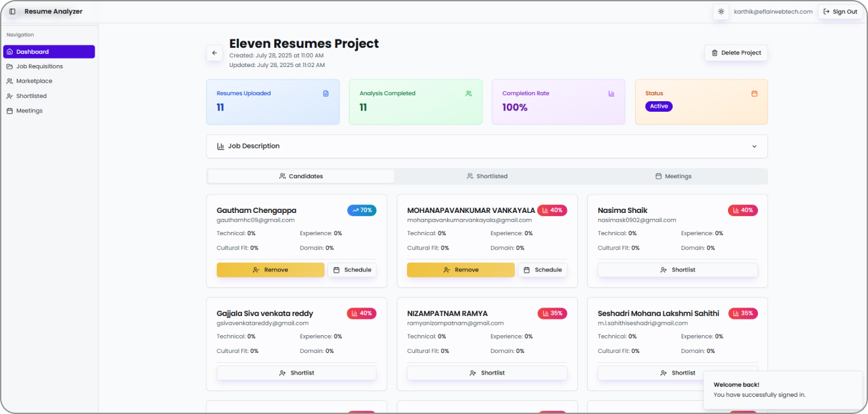Click the karthik@eflairwebtech.com account email
Image resolution: width=868 pixels, height=414 pixels.
pos(773,12)
